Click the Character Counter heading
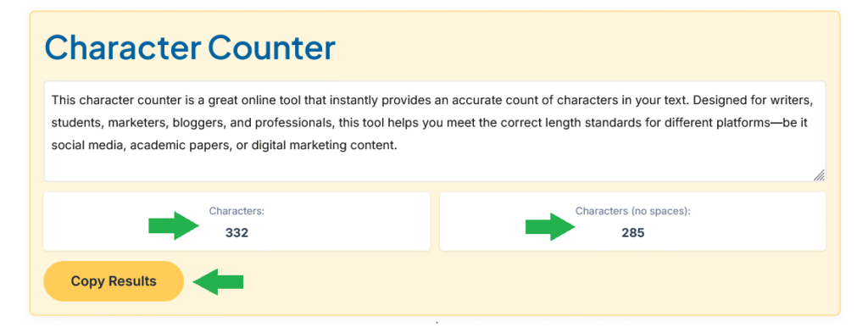Screen dimensions: 868x333 point(190,47)
